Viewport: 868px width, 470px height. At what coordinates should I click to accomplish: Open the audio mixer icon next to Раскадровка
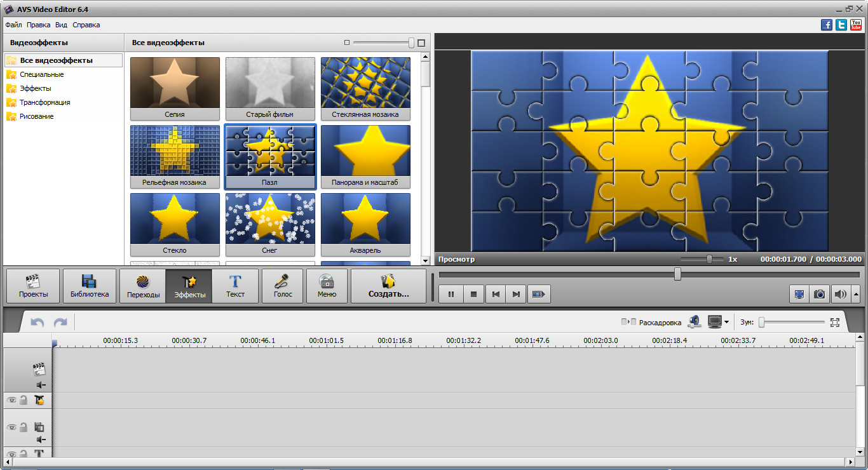click(695, 322)
